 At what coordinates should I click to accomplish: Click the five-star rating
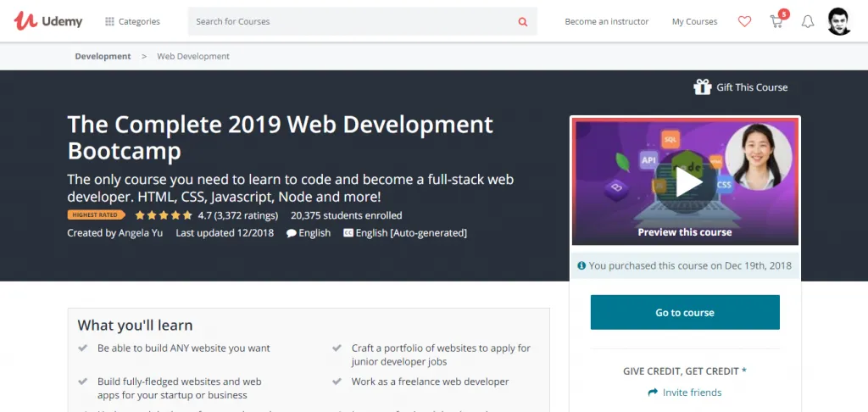pos(164,214)
